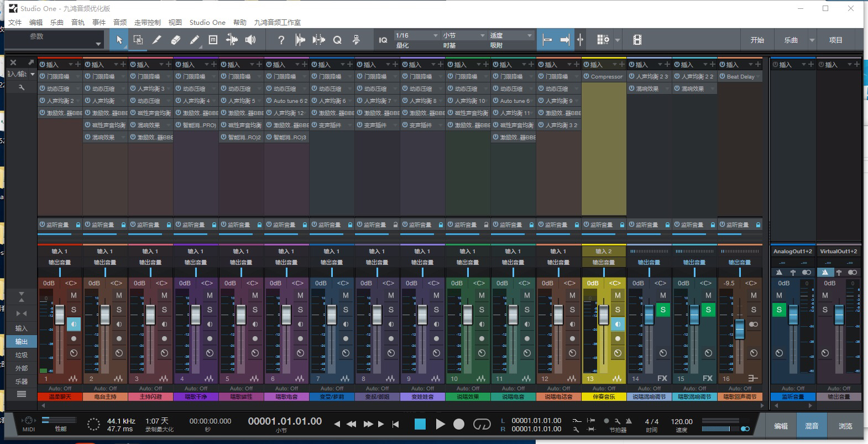868x444 pixels.
Task: Switch to 浏览 browser view
Action: (x=845, y=426)
